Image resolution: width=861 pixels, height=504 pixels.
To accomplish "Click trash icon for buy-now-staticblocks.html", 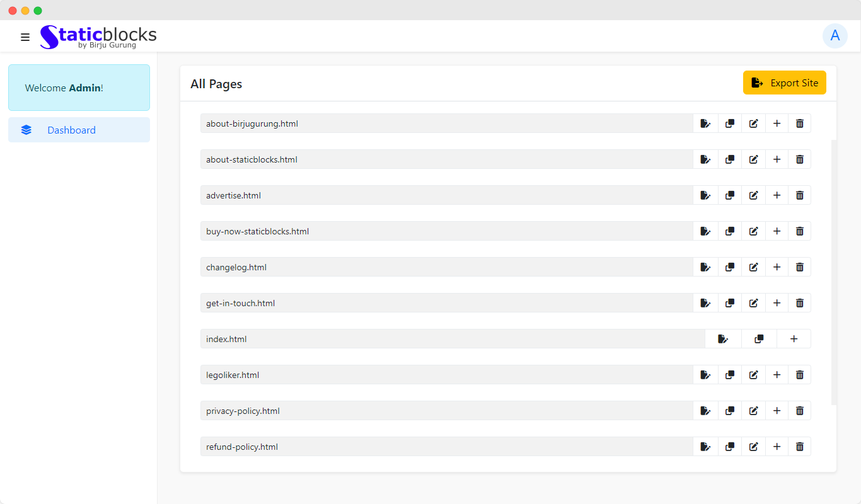I will tap(800, 231).
